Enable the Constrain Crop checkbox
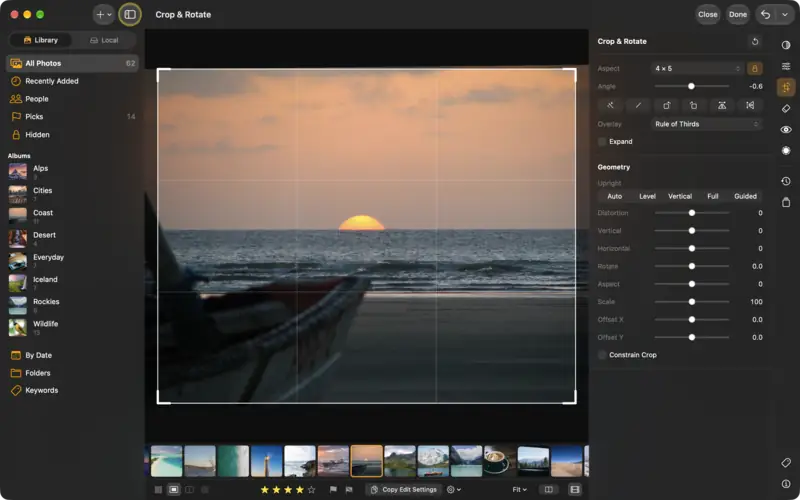 [x=603, y=355]
